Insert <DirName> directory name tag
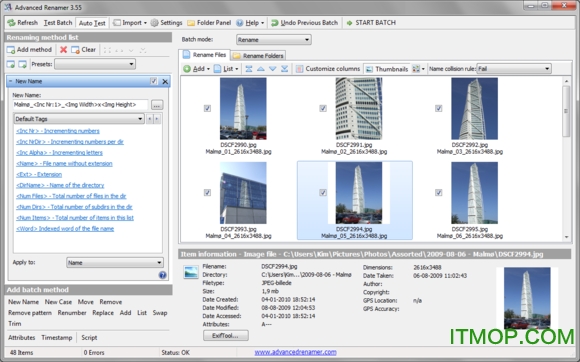The height and width of the screenshot is (362, 580). pyautogui.click(x=60, y=185)
